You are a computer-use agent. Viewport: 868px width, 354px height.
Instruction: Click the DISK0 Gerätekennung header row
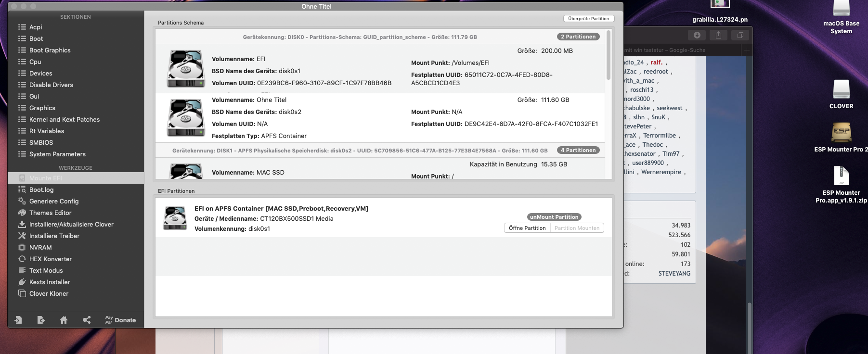380,37
